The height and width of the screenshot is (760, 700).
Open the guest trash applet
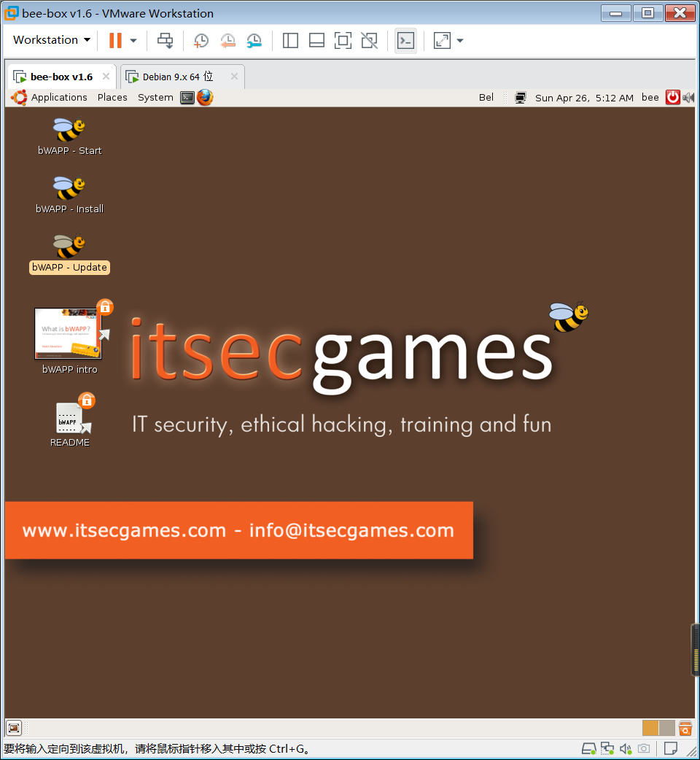pos(685,728)
